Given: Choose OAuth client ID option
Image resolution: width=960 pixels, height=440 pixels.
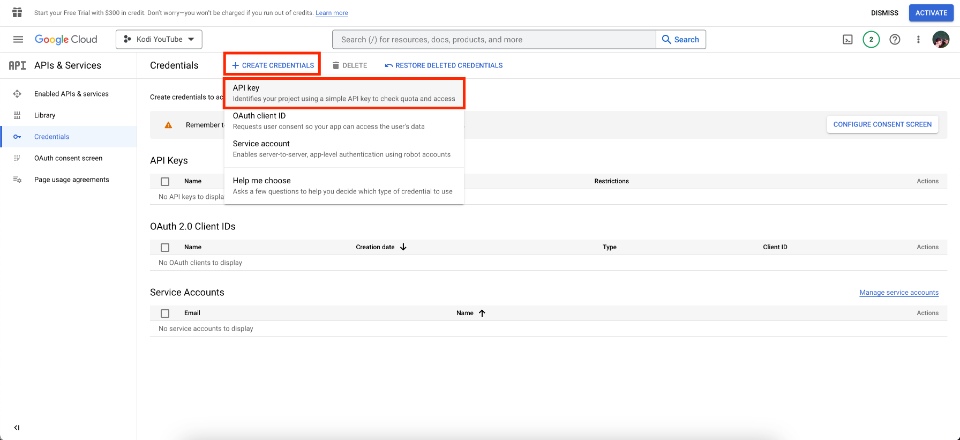Looking at the screenshot, I should pos(344,121).
